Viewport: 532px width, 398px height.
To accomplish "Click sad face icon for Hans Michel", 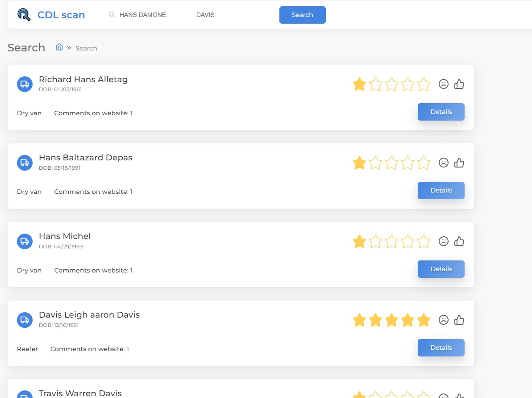I will [443, 241].
